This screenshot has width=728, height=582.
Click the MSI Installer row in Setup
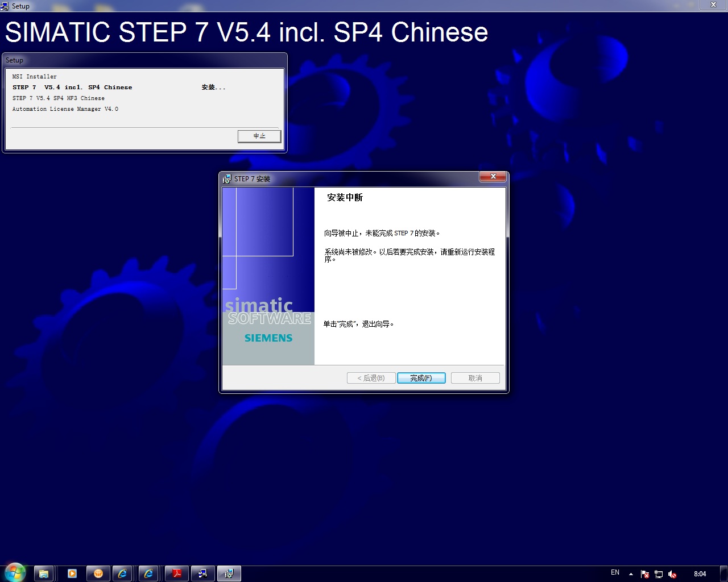[x=35, y=77]
